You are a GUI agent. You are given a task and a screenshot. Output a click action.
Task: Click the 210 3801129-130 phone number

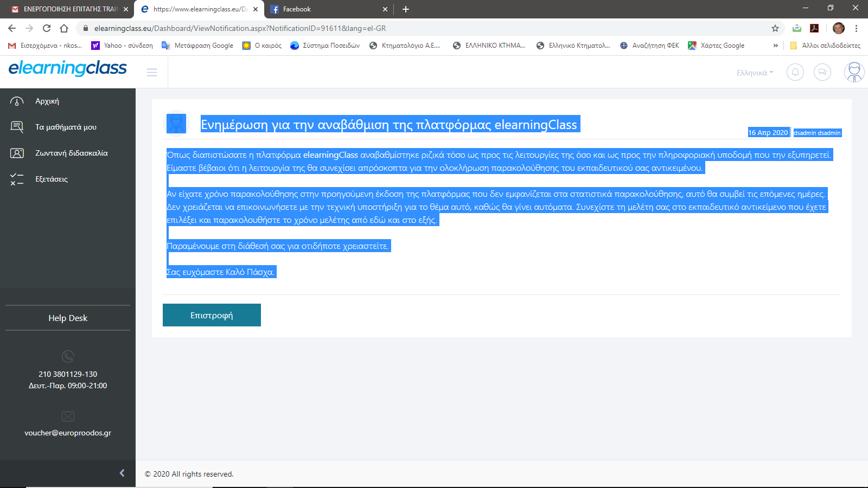(x=68, y=374)
